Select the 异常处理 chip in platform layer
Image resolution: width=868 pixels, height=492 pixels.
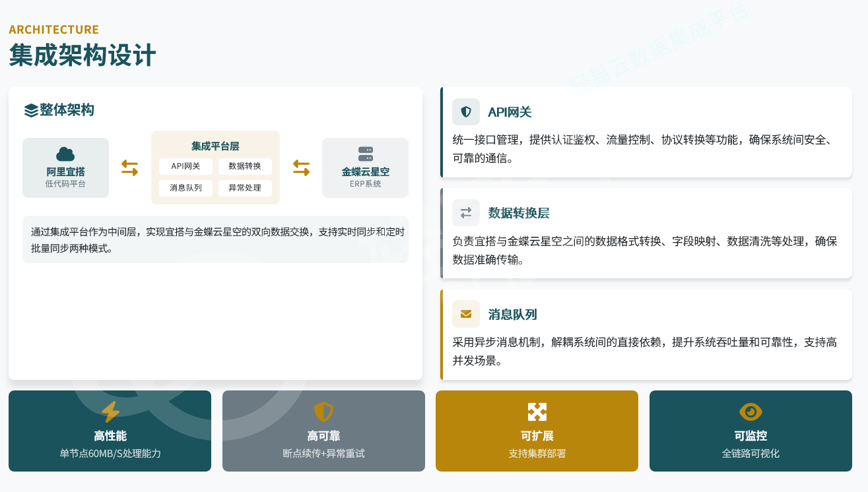245,188
